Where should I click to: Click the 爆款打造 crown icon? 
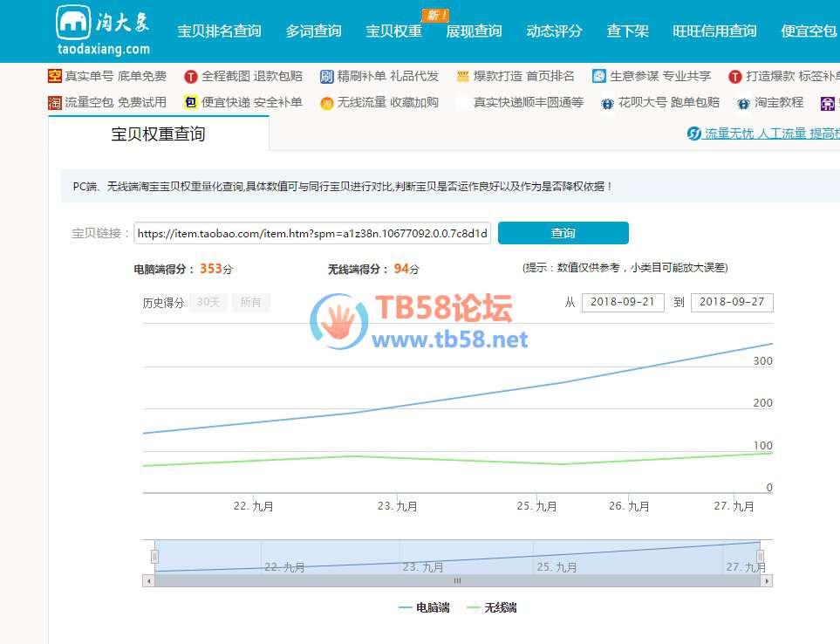[x=462, y=77]
